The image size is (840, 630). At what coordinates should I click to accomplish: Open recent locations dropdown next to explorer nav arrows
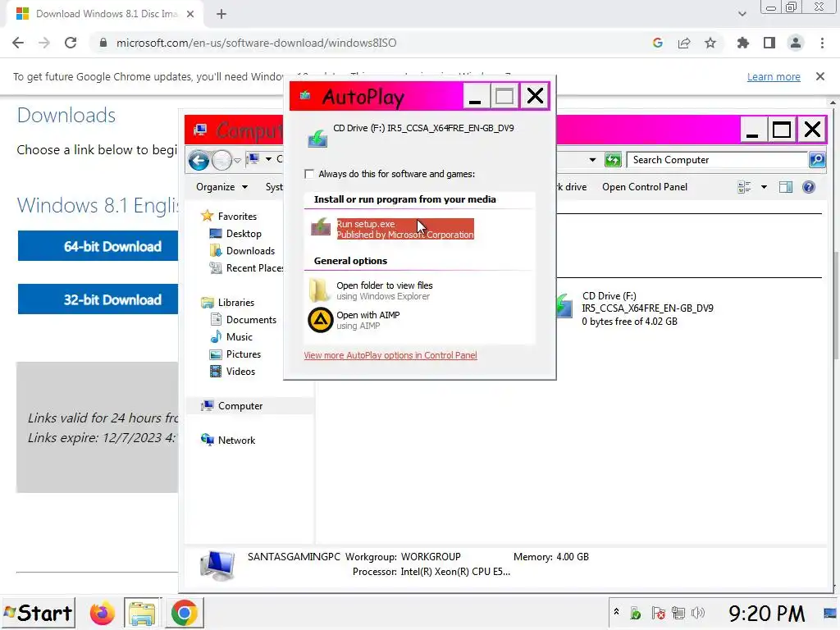coord(237,160)
